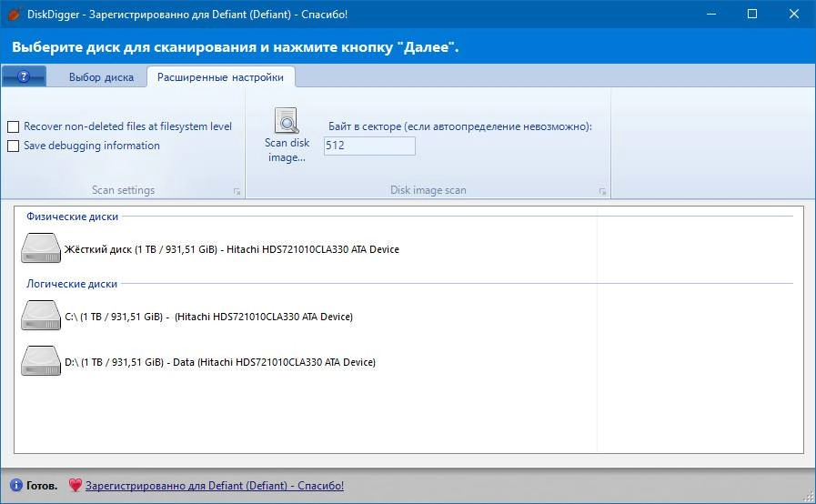Maximize the DiskDigger window
The height and width of the screenshot is (504, 816).
[x=752, y=14]
